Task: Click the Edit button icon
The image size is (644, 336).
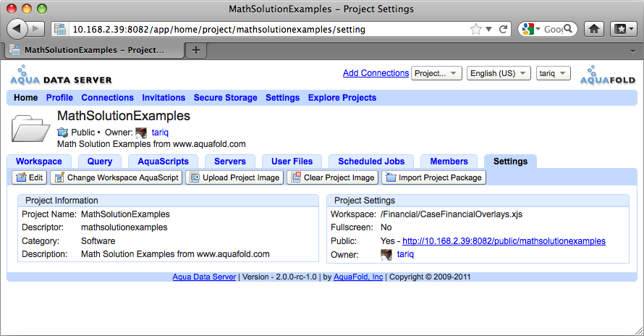Action: 20,177
